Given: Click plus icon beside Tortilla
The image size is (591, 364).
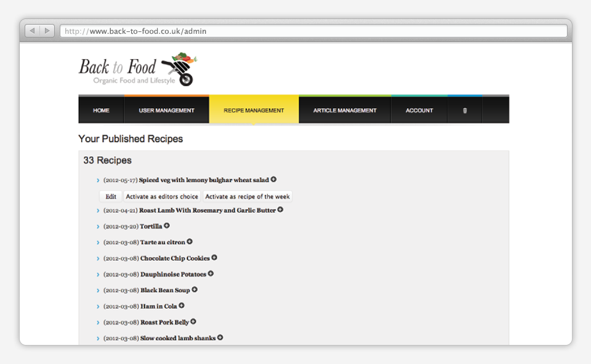Looking at the screenshot, I should (x=167, y=226).
